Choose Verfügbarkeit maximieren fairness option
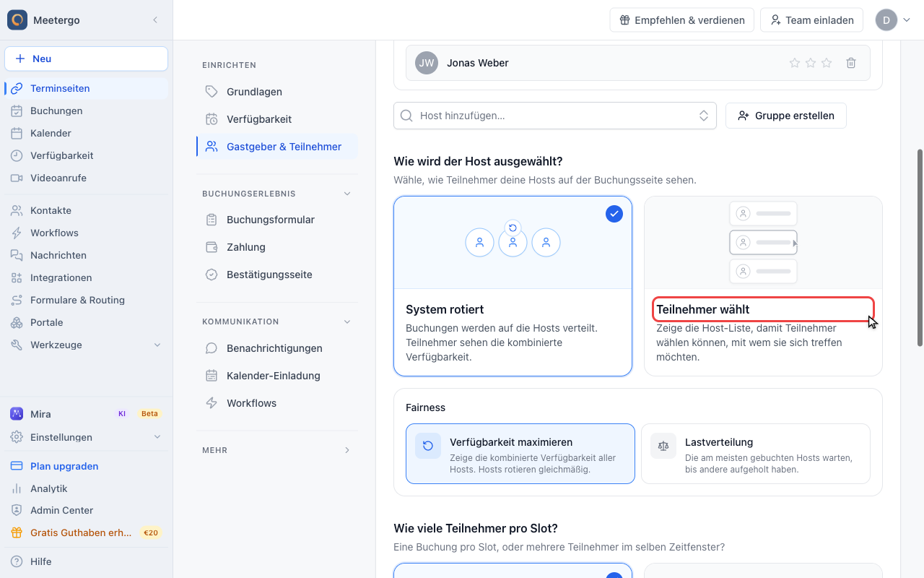Viewport: 924px width, 578px height. pos(520,454)
